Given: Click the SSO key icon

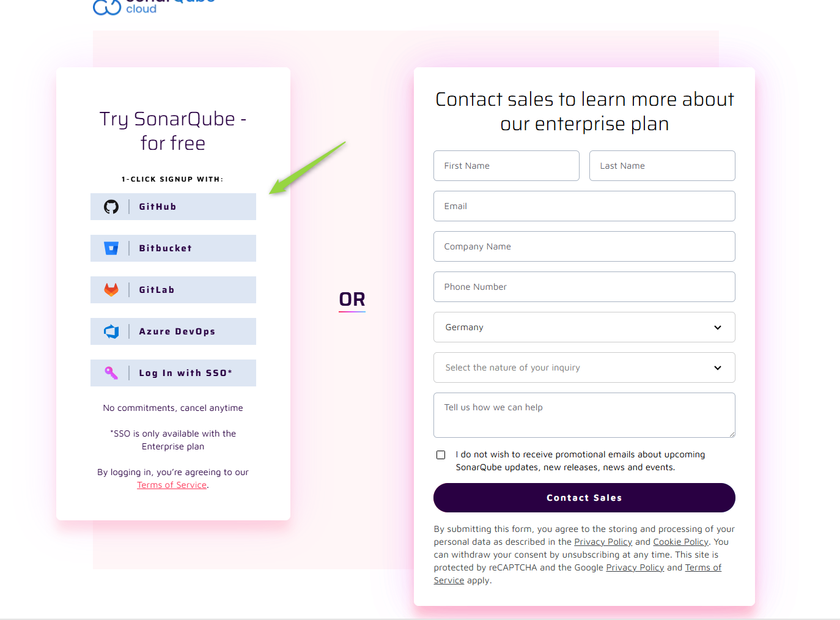Looking at the screenshot, I should click(x=111, y=373).
